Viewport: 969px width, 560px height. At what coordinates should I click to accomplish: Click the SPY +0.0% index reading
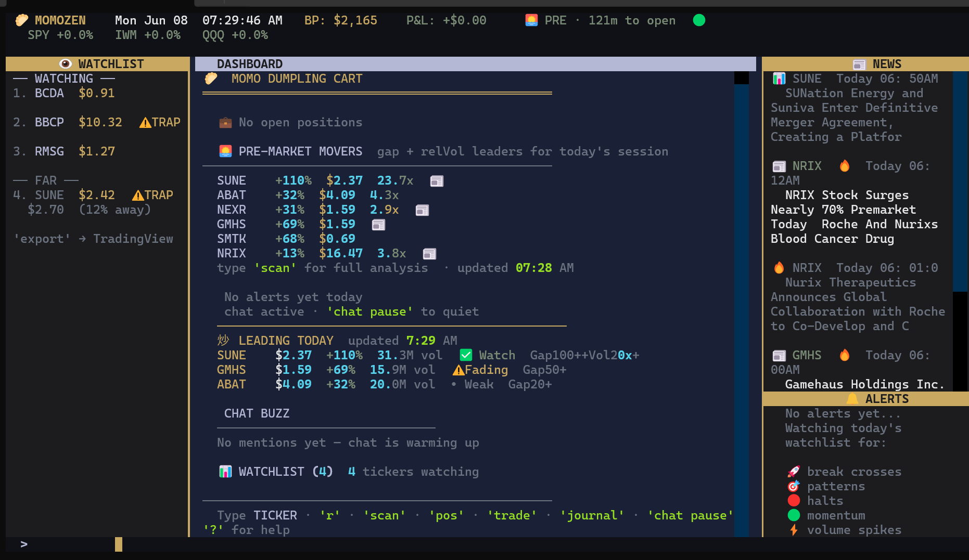(x=60, y=35)
